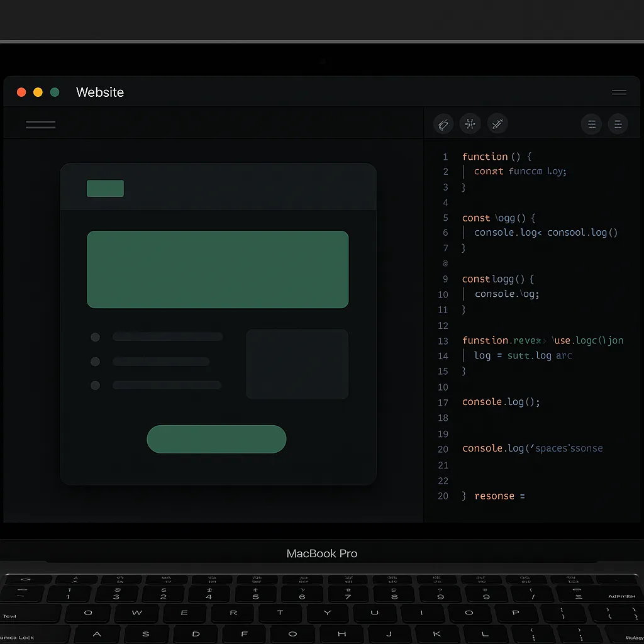Image resolution: width=644 pixels, height=644 pixels.
Task: Click the first three-line list icon
Action: coord(591,125)
